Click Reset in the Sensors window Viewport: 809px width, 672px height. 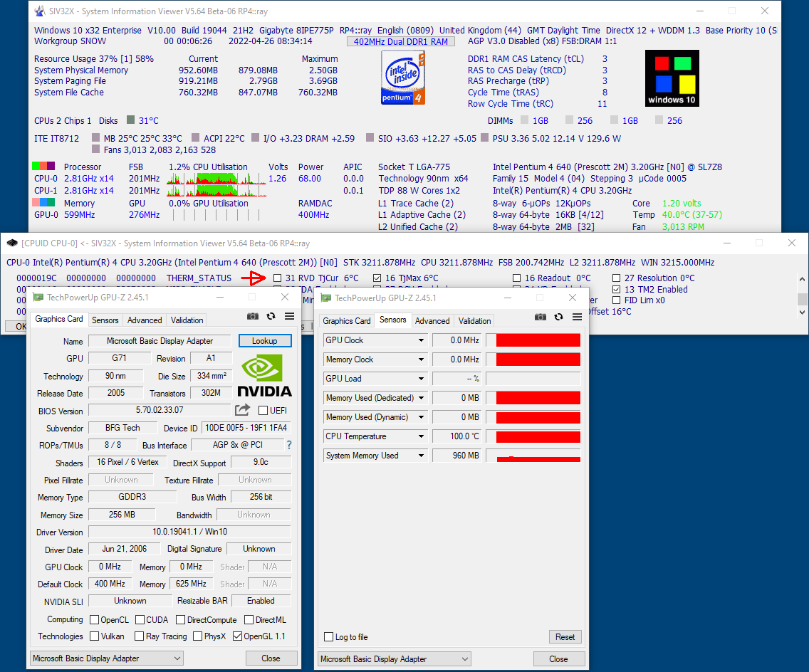point(565,637)
